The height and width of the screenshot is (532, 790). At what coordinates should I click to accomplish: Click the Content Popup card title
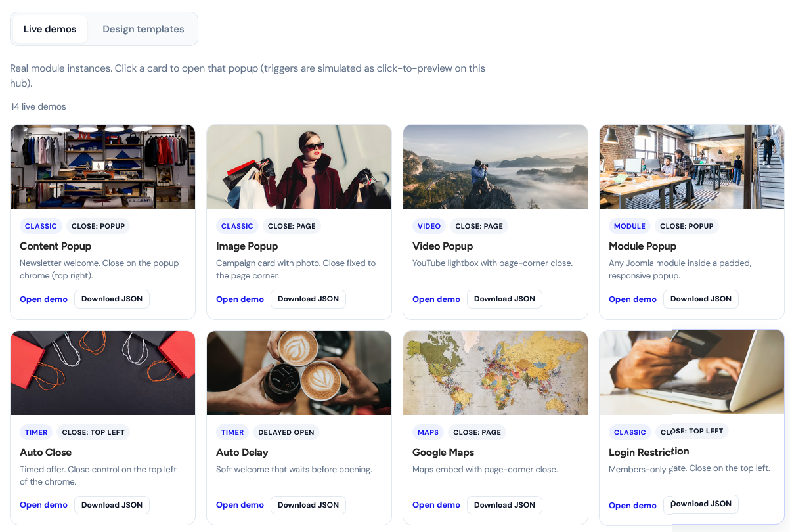pyautogui.click(x=55, y=246)
